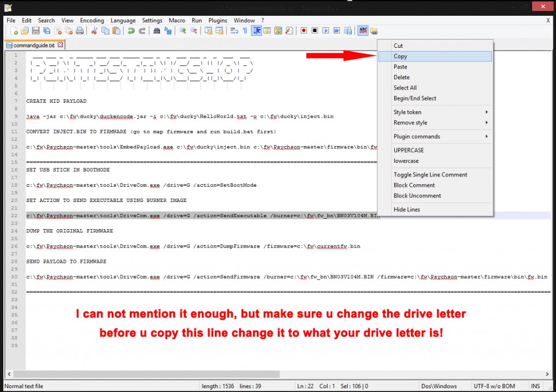The height and width of the screenshot is (392, 556).
Task: Open the Plugins menu
Action: pyautogui.click(x=218, y=21)
